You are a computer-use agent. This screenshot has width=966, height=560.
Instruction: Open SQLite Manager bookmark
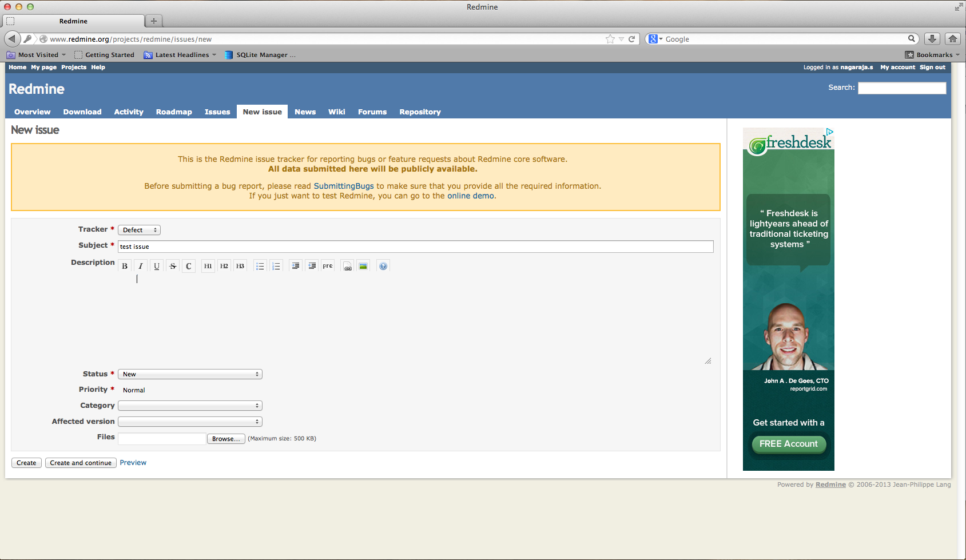[x=260, y=55]
